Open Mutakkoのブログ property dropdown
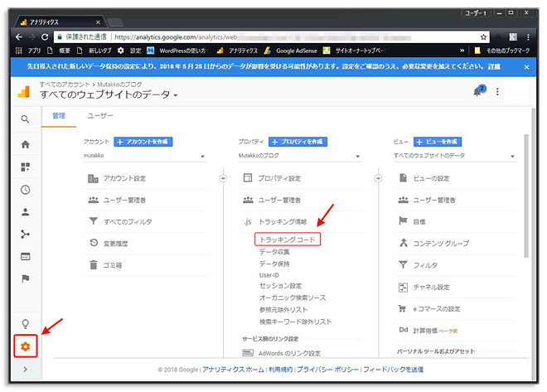This screenshot has width=547, height=392. tap(300, 156)
